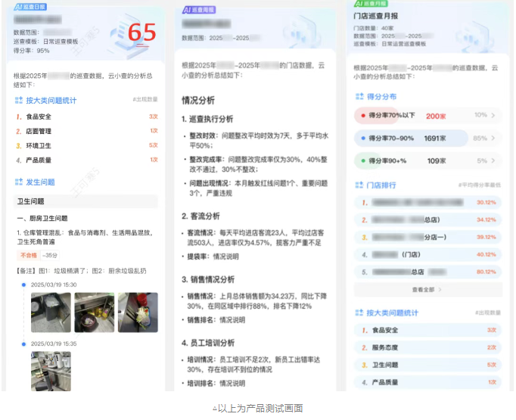The height and width of the screenshot is (420, 516).
Task: Select the 80.12% 总店 ranking row
Action: (427, 271)
